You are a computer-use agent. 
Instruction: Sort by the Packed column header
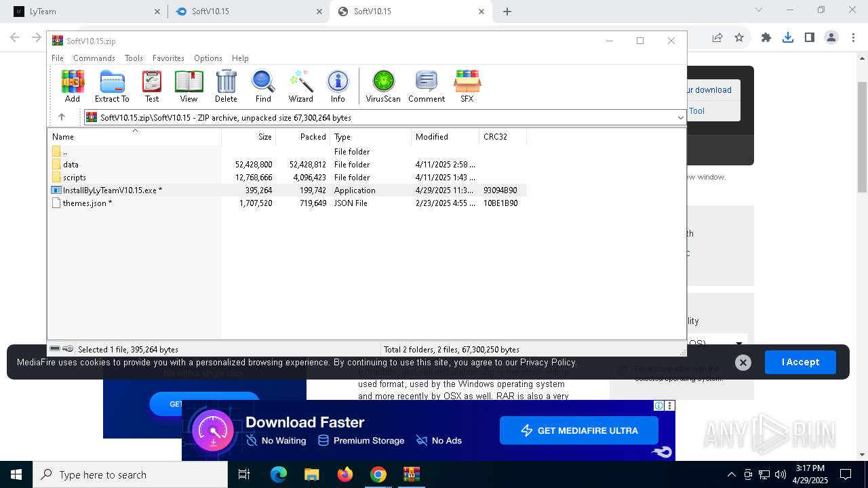click(303, 137)
